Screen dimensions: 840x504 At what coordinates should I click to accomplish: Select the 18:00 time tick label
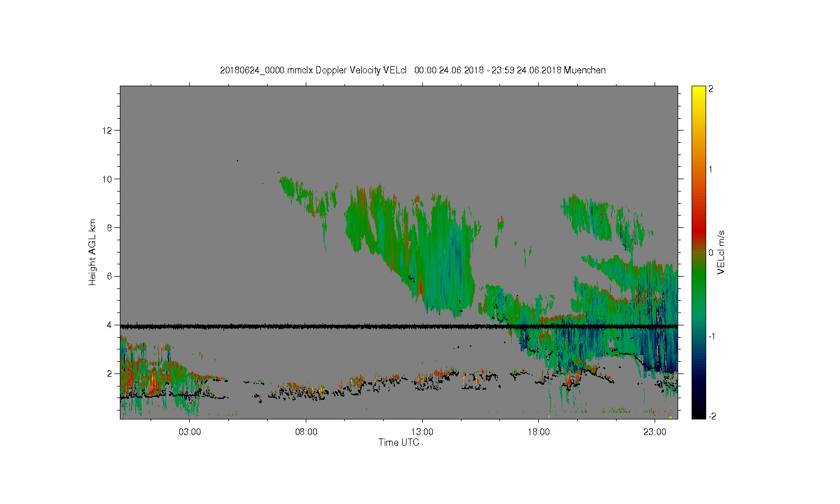[539, 432]
